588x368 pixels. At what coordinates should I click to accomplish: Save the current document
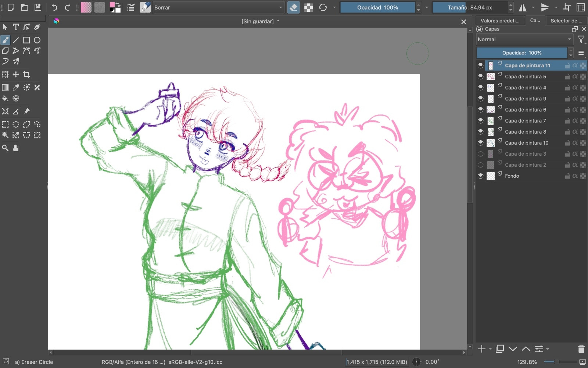[38, 7]
